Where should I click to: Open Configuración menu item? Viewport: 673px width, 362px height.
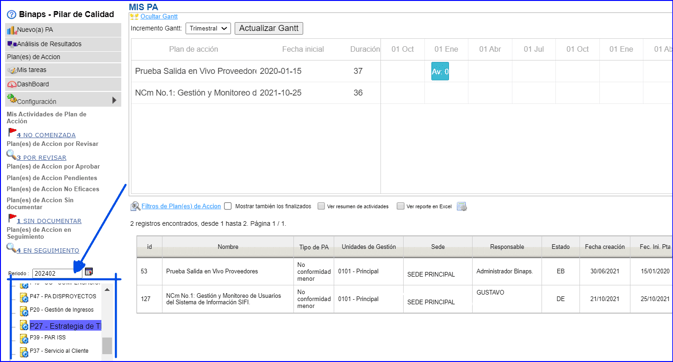63,100
